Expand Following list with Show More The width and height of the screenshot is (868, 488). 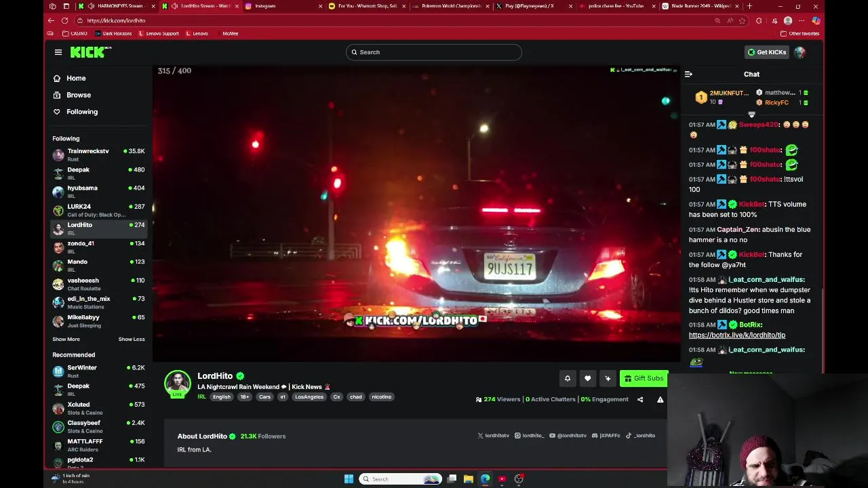[x=66, y=339]
